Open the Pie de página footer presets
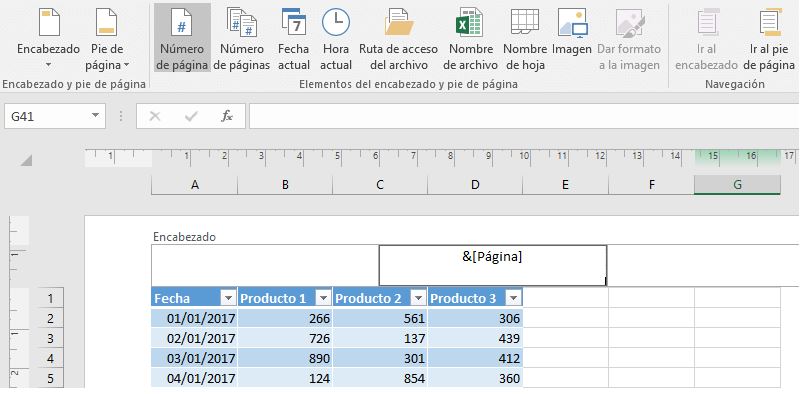Viewport: 802px width, 394px height. pyautogui.click(x=107, y=38)
